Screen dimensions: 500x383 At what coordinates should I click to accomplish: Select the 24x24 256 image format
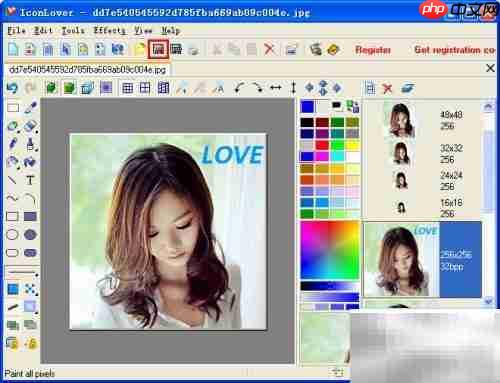[422, 181]
